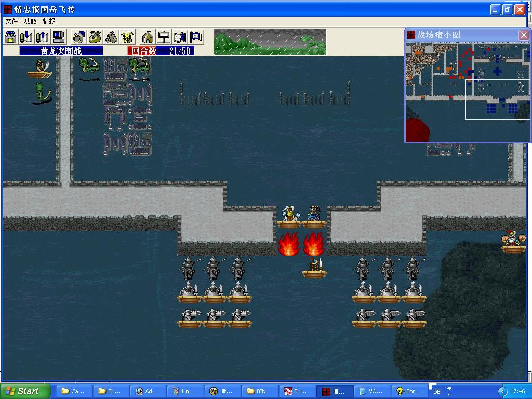Switch to the Ad... taskbar item
532x399 pixels.
tap(148, 391)
